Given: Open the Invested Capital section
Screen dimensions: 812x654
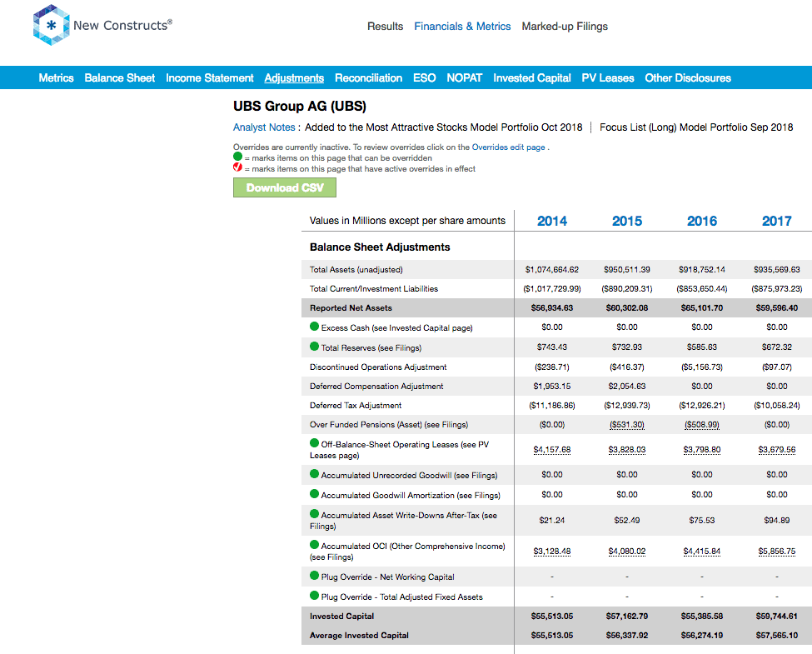Looking at the screenshot, I should click(532, 77).
